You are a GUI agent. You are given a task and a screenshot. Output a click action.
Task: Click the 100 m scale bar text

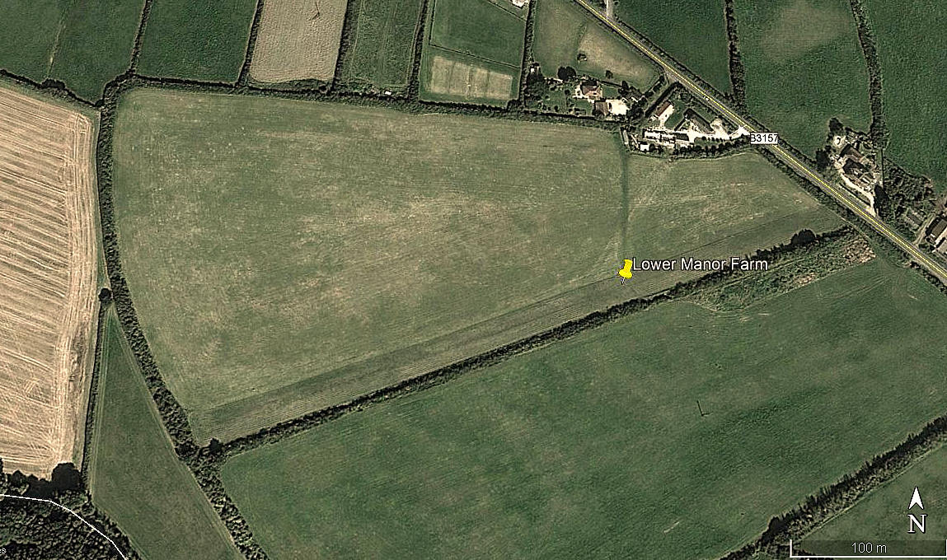[x=869, y=548]
